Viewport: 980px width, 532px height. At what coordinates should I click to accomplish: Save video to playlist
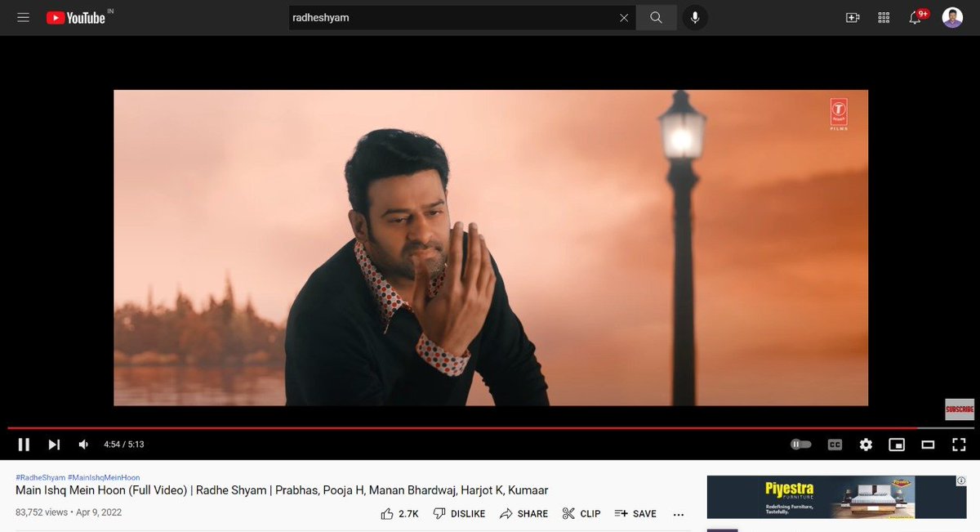635,514
